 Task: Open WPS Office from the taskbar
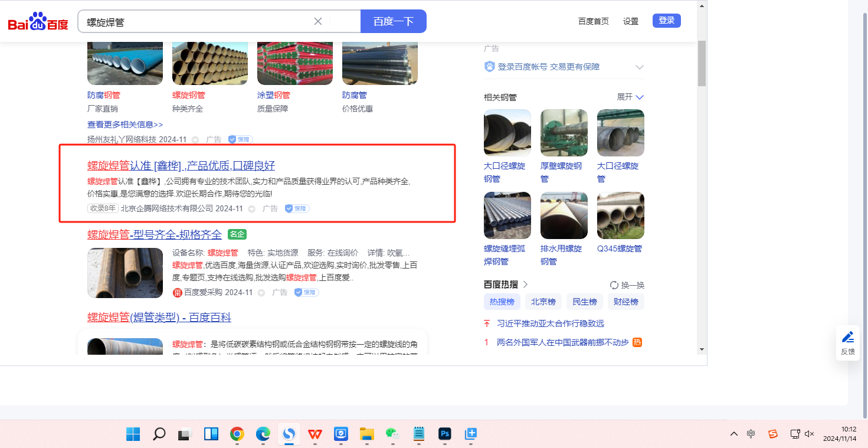pyautogui.click(x=315, y=434)
